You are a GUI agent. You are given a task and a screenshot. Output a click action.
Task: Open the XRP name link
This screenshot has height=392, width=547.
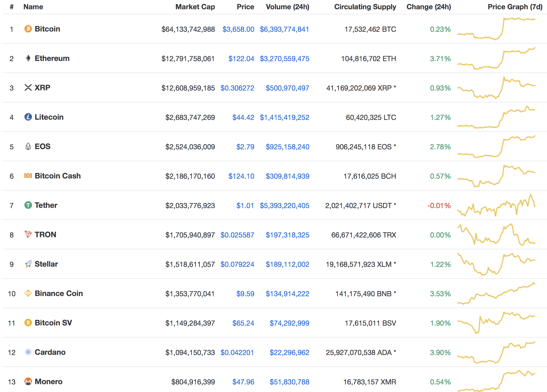[x=42, y=87]
